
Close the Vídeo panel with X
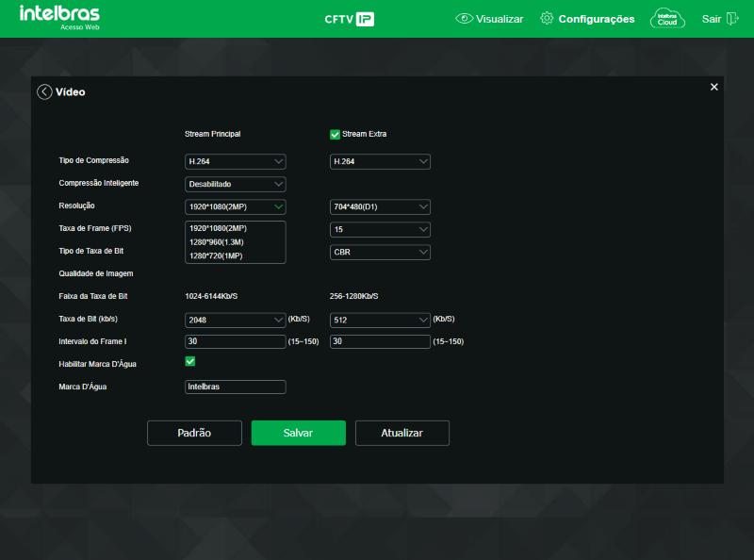point(714,87)
